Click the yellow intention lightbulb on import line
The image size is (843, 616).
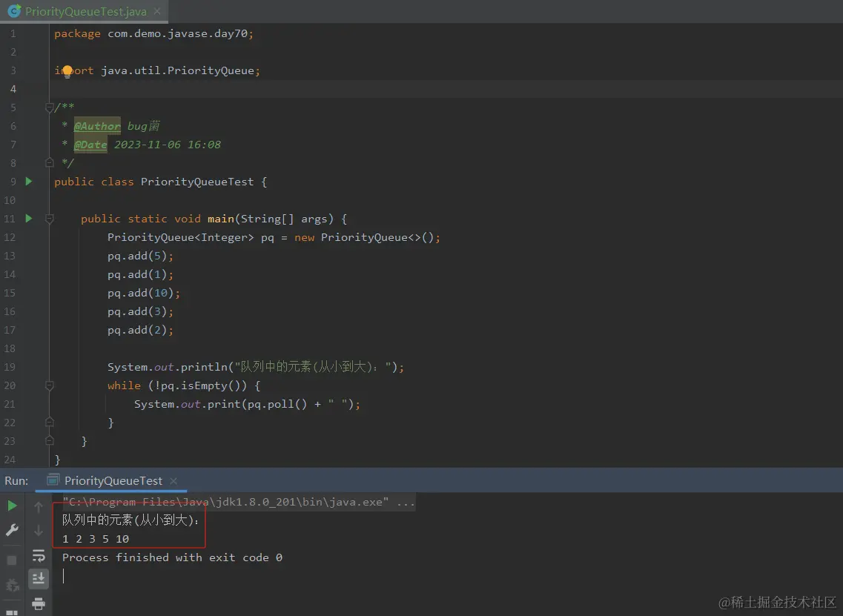point(67,71)
